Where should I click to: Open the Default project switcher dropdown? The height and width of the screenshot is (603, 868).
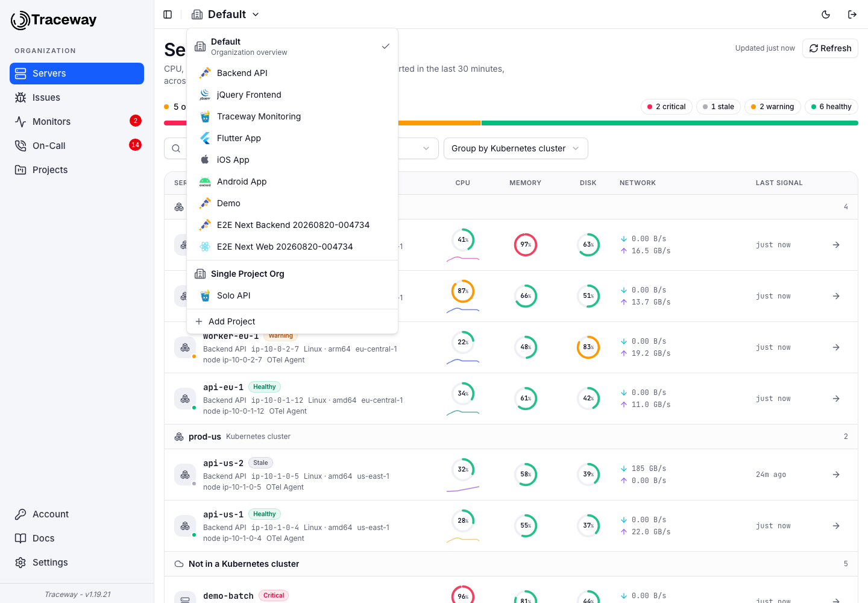(225, 14)
